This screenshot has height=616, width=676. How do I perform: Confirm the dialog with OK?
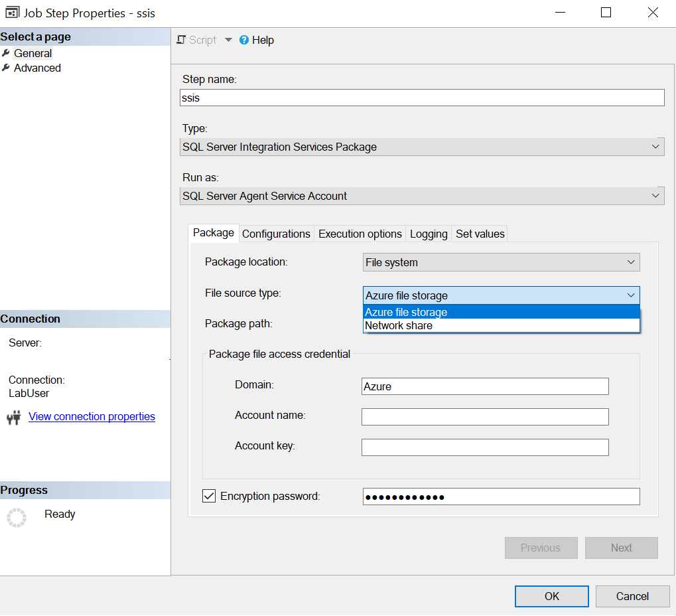[551, 596]
